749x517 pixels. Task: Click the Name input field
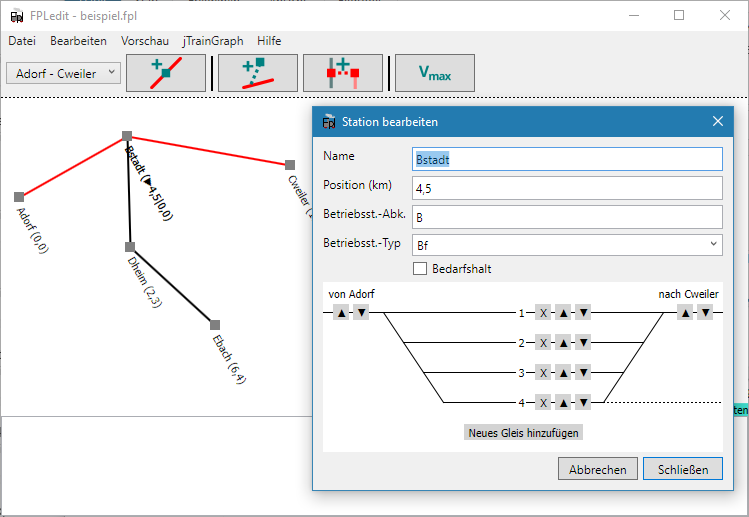(567, 159)
